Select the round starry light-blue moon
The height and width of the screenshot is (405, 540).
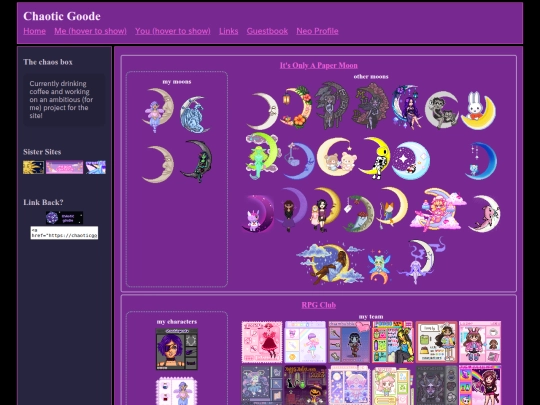(411, 160)
